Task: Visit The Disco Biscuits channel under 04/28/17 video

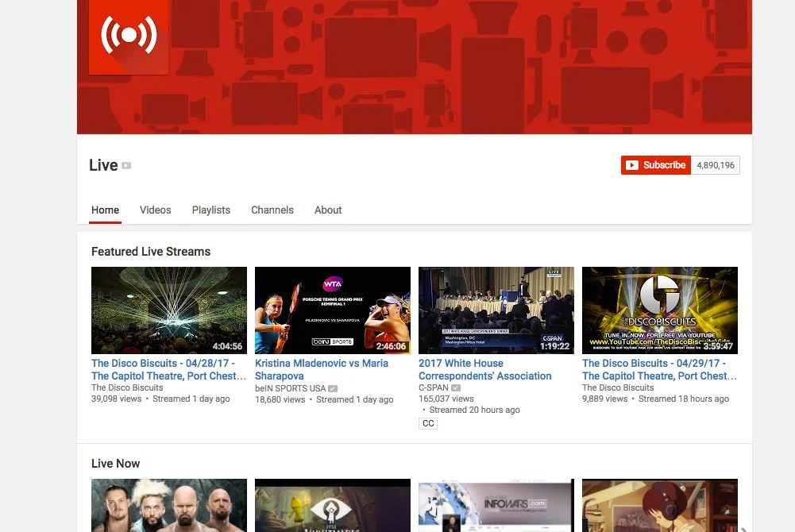Action: coord(127,387)
